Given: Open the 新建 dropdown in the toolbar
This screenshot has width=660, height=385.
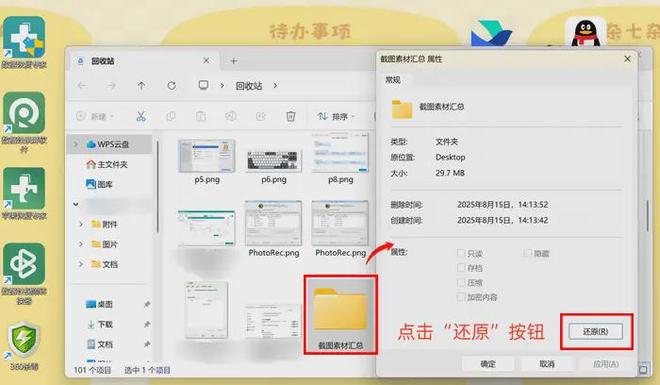Looking at the screenshot, I should [x=95, y=116].
